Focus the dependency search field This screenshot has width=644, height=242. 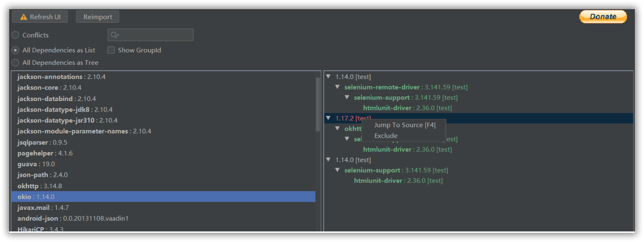[x=150, y=35]
